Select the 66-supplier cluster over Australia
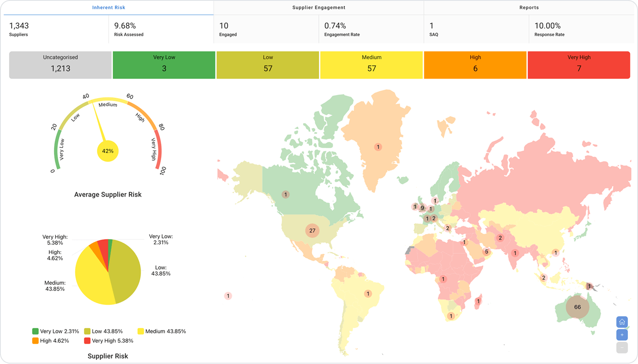Screen dimensions: 638x364 [577, 307]
